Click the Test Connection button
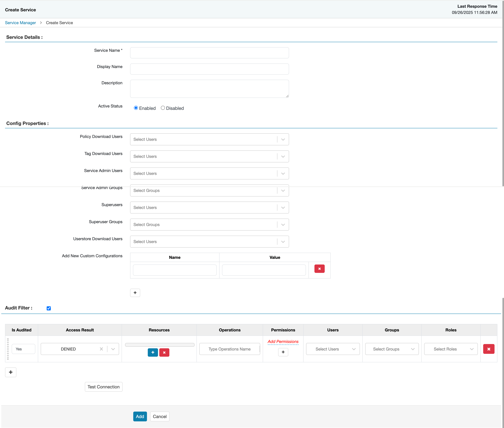This screenshot has width=504, height=428. (103, 387)
